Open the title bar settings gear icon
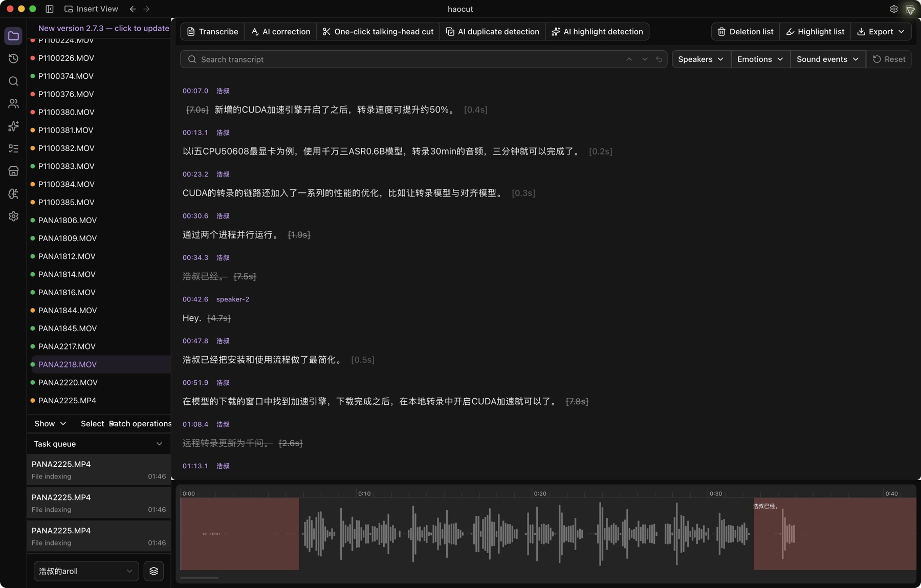Image resolution: width=921 pixels, height=588 pixels. pyautogui.click(x=894, y=9)
